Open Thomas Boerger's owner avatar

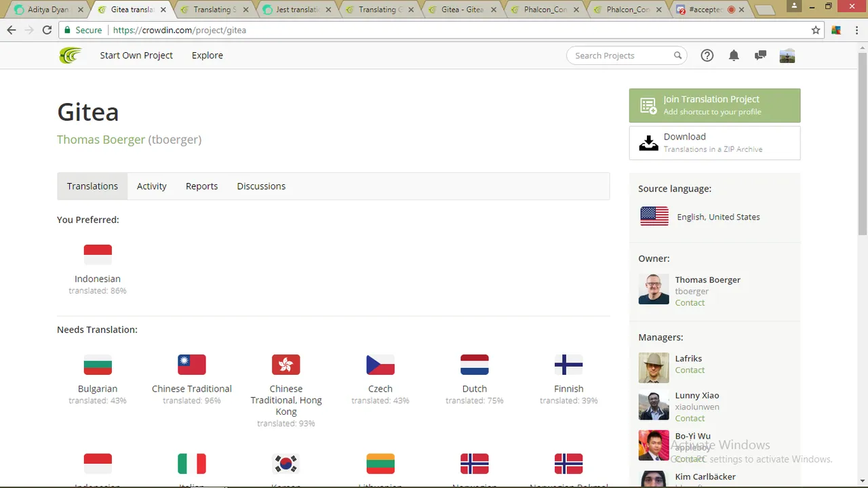654,289
